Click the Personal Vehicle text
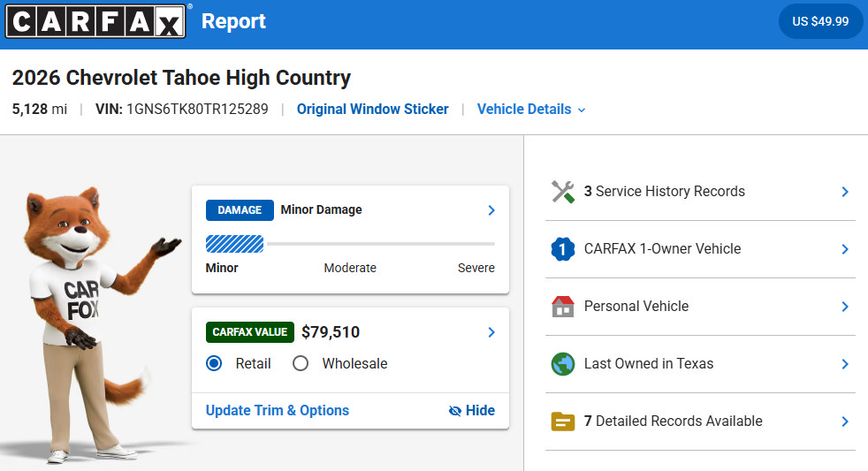Screen dimensions: 868x471 636,307
